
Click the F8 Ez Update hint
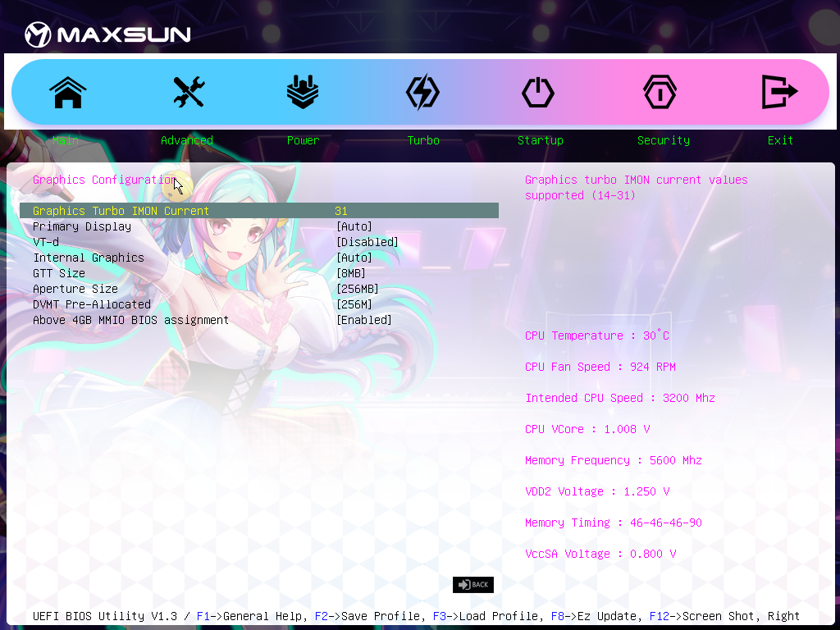coord(596,616)
